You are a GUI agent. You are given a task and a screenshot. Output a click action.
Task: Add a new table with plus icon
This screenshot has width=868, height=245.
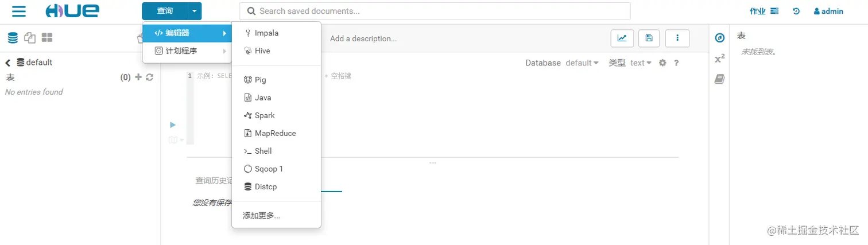point(138,77)
